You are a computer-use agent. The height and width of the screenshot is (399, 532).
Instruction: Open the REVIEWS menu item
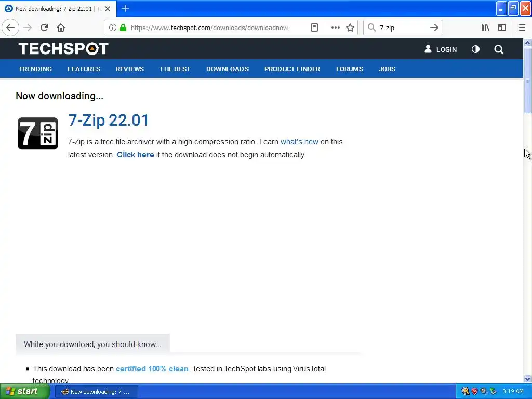click(x=130, y=69)
